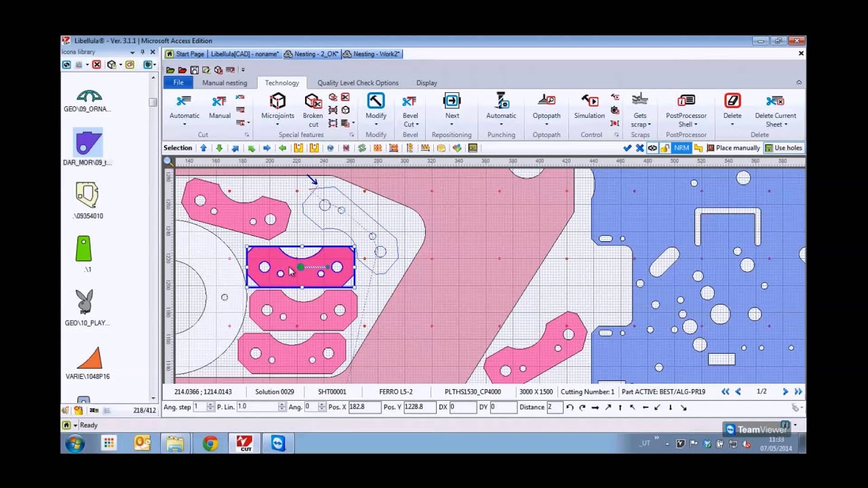Image resolution: width=868 pixels, height=488 pixels.
Task: Open Google Chrome from taskbar
Action: coord(210,443)
